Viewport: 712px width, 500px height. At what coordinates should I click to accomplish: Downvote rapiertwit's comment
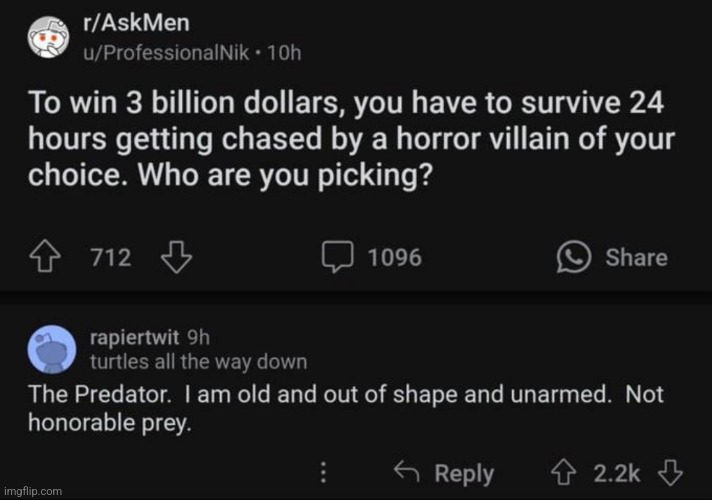670,473
